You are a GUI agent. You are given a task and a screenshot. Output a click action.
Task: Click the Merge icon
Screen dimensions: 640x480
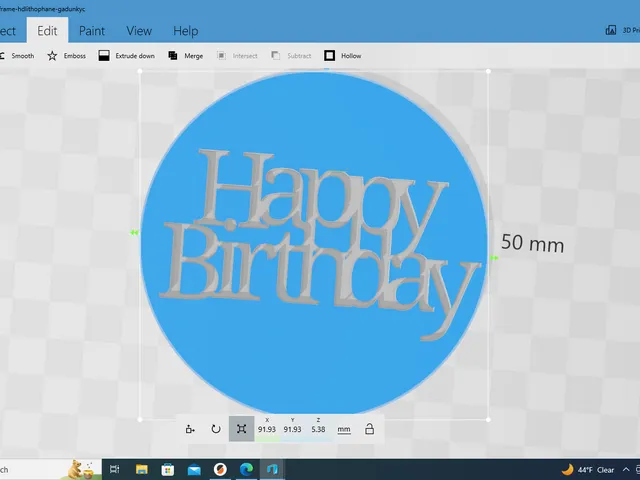click(173, 56)
